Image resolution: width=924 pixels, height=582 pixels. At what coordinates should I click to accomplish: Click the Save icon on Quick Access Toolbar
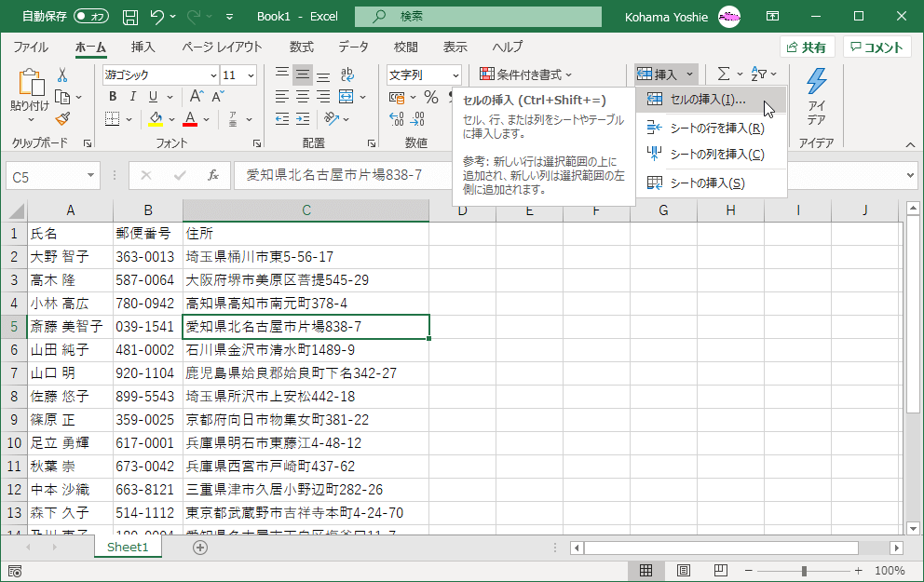(x=129, y=16)
